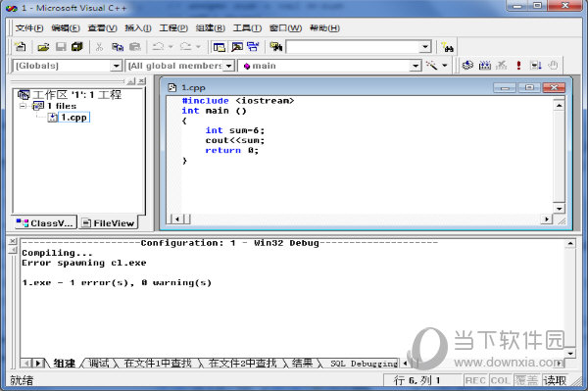The height and width of the screenshot is (391, 588).
Task: Open the 工具(T) menu
Action: coord(247,28)
